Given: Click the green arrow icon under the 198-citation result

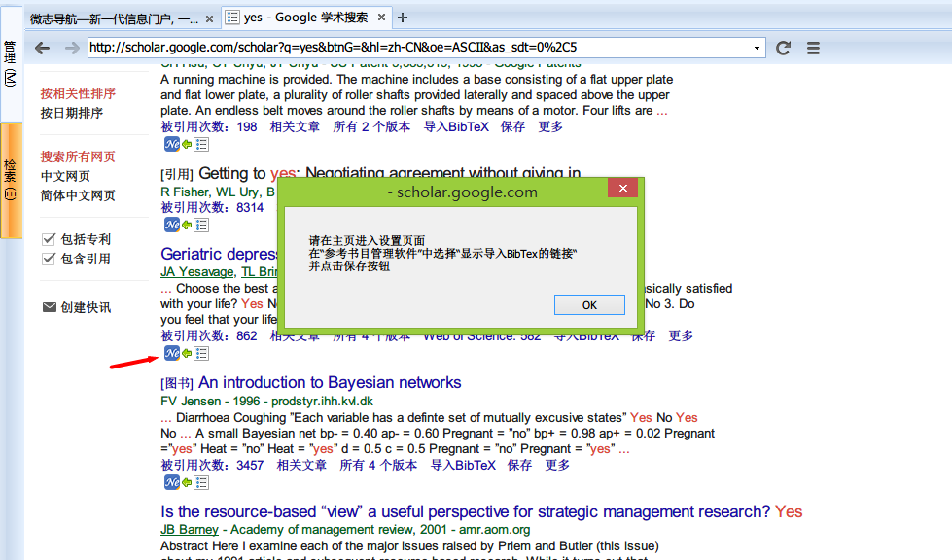Looking at the screenshot, I should click(187, 145).
